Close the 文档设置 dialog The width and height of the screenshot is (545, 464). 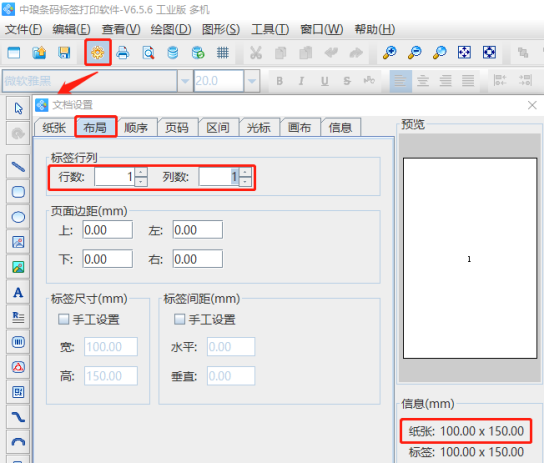click(532, 105)
